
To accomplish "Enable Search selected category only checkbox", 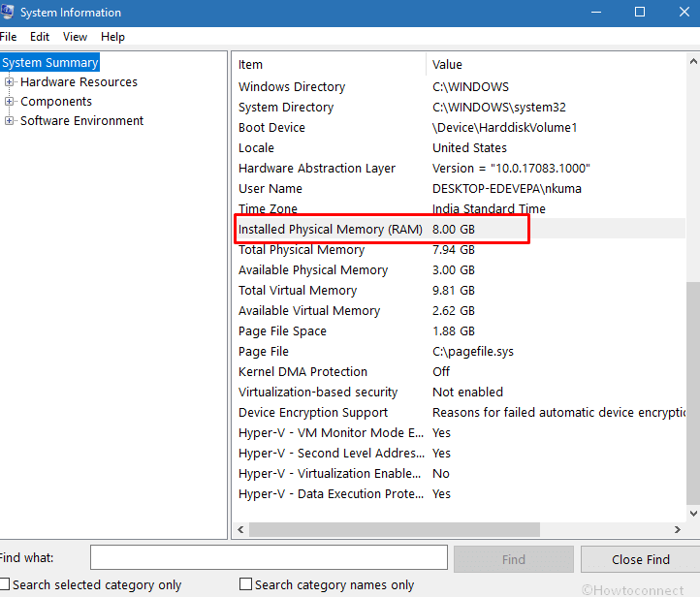I will [5, 584].
